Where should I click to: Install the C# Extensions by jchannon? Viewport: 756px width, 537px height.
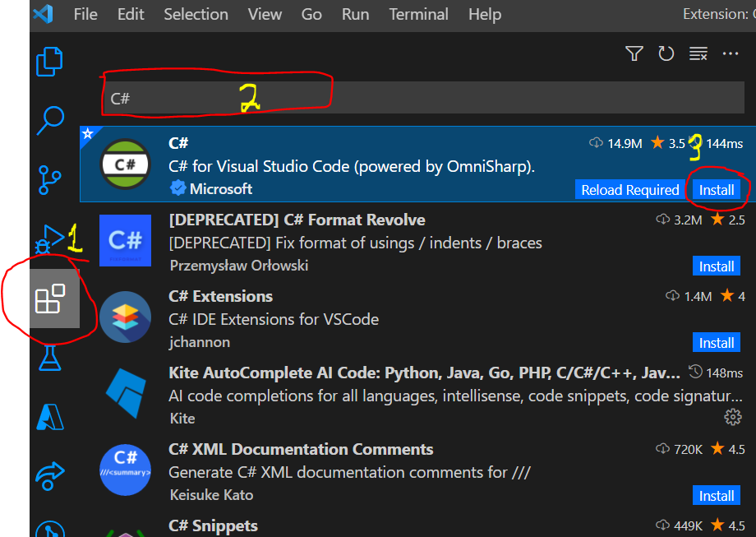coord(716,342)
